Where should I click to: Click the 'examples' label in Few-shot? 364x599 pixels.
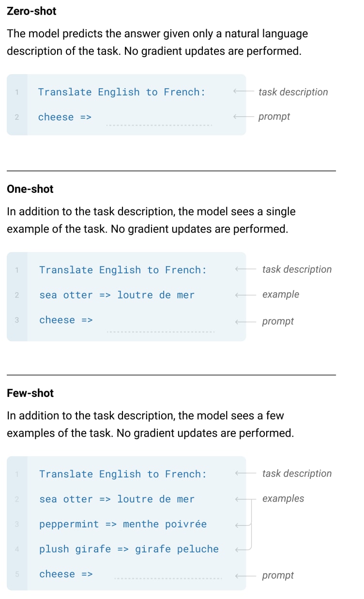coord(283,499)
